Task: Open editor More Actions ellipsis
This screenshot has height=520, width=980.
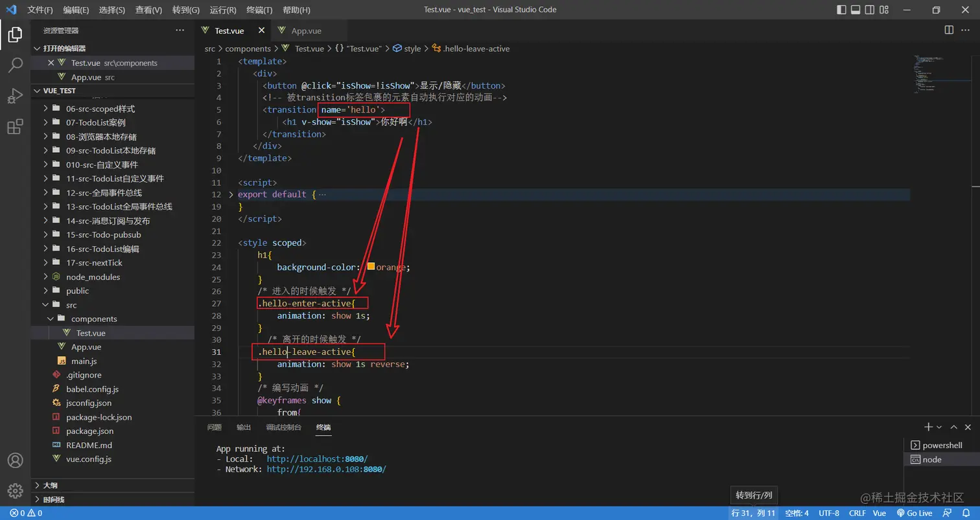Action: [966, 30]
